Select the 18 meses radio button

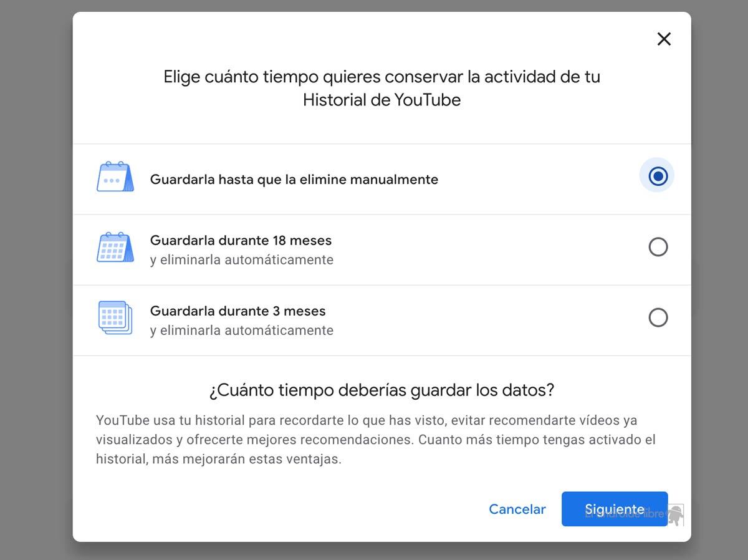pyautogui.click(x=658, y=248)
